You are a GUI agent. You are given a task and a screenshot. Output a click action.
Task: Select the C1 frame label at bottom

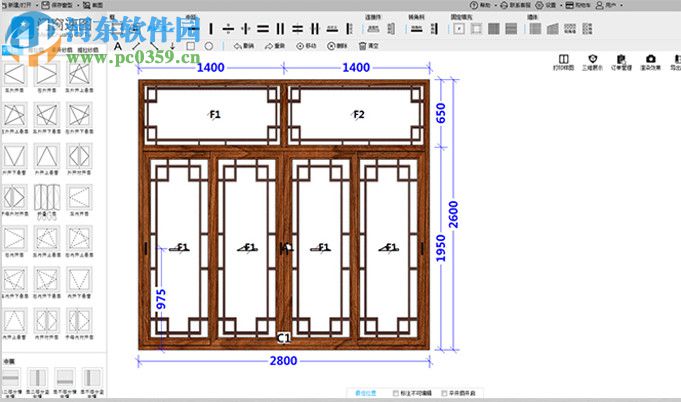click(284, 337)
